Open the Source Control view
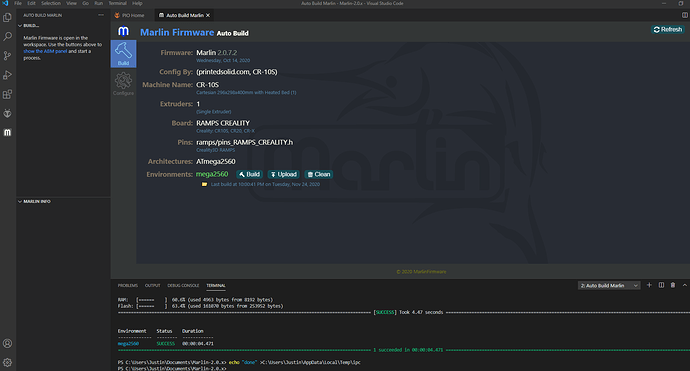The width and height of the screenshot is (690, 371). 7,56
